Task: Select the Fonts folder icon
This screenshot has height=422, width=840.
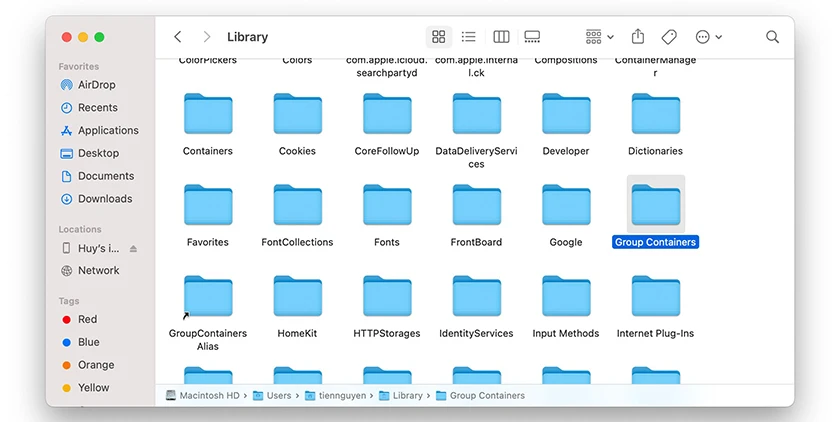Action: tap(387, 205)
